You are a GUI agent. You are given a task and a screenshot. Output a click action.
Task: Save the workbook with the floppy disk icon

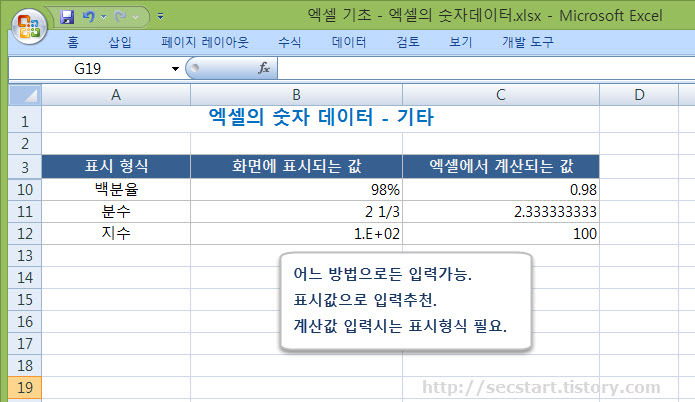pyautogui.click(x=67, y=17)
